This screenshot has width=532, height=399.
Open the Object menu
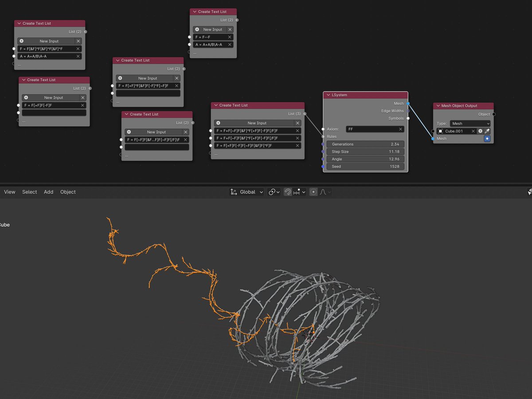68,192
